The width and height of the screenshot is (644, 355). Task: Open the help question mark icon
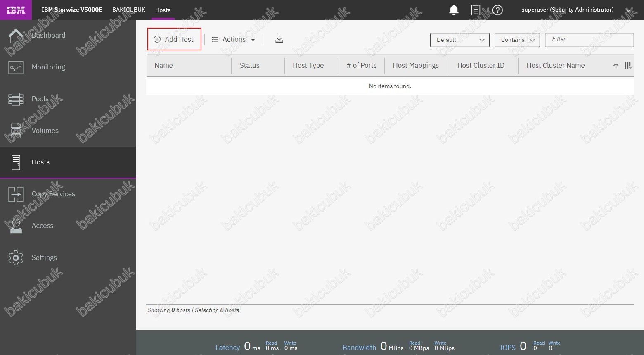coord(498,10)
